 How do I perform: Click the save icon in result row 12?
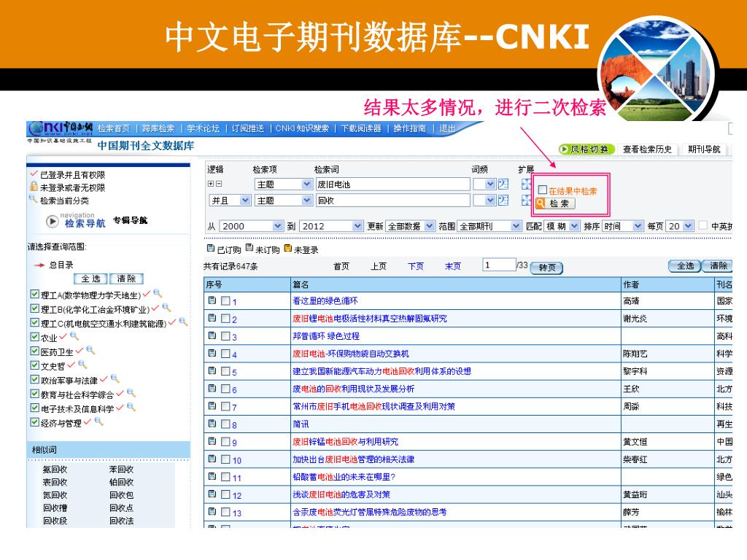pyautogui.click(x=212, y=494)
